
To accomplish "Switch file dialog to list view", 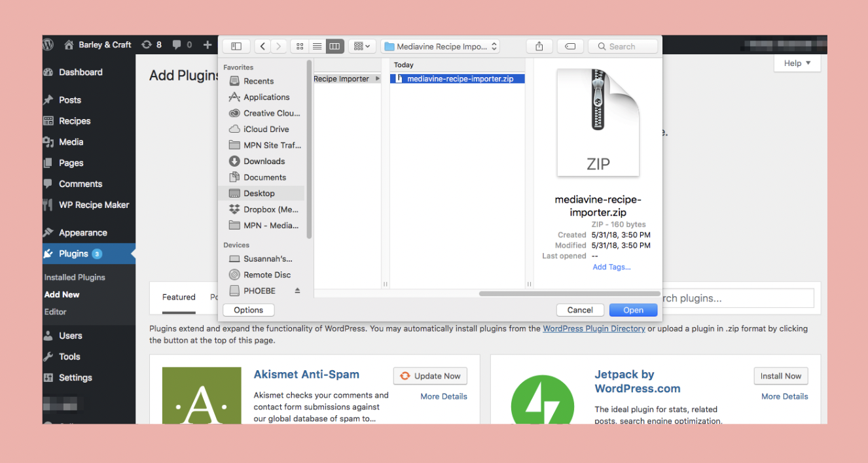I will (317, 46).
